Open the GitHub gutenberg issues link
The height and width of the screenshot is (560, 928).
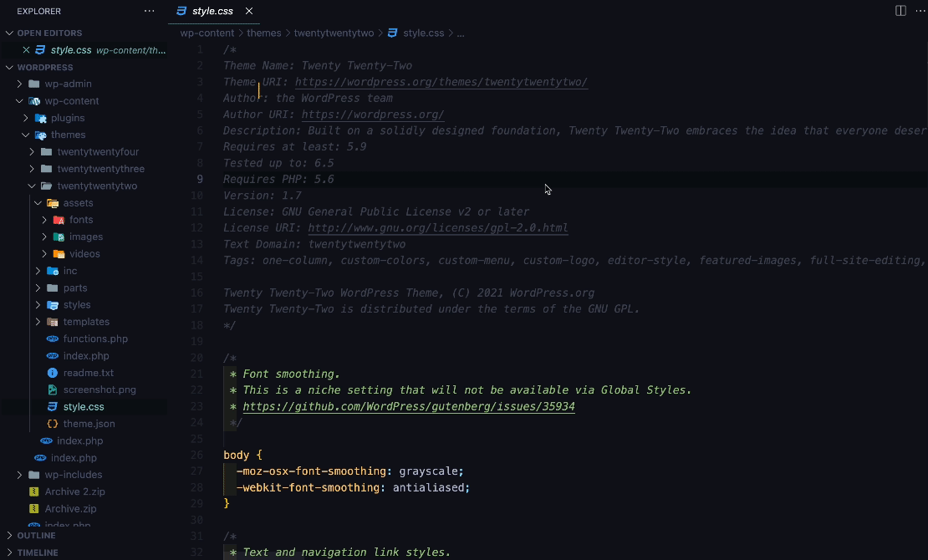pos(408,406)
